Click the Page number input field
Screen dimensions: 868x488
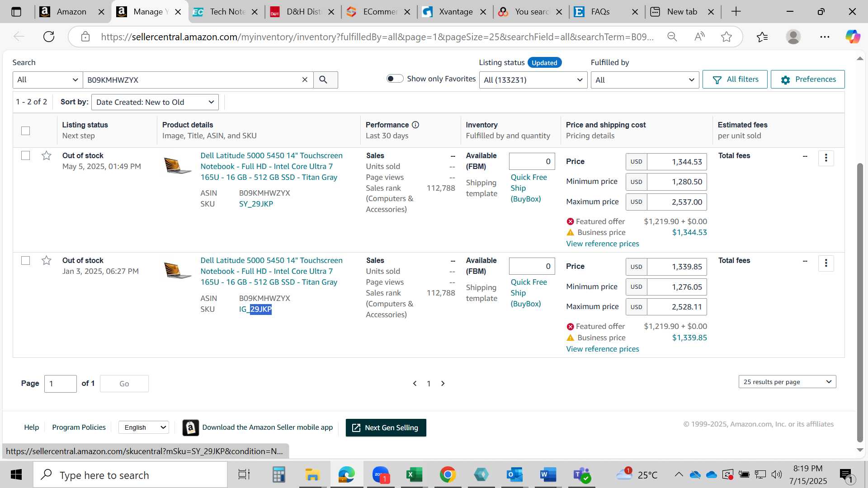pos(61,384)
